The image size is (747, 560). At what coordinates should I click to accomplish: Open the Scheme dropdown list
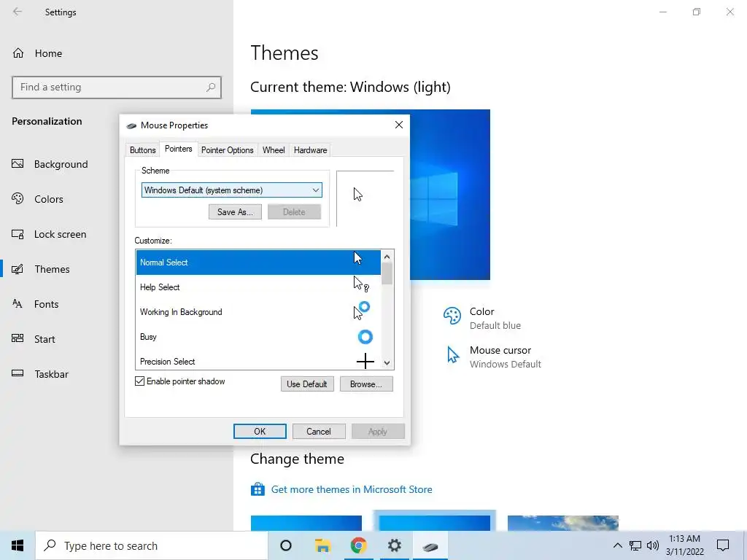(231, 190)
